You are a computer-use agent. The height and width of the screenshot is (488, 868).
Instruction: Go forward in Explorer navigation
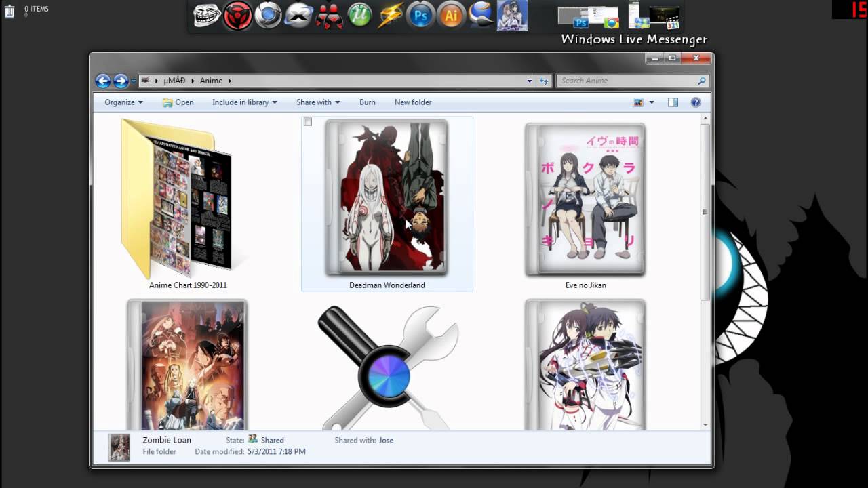click(121, 81)
